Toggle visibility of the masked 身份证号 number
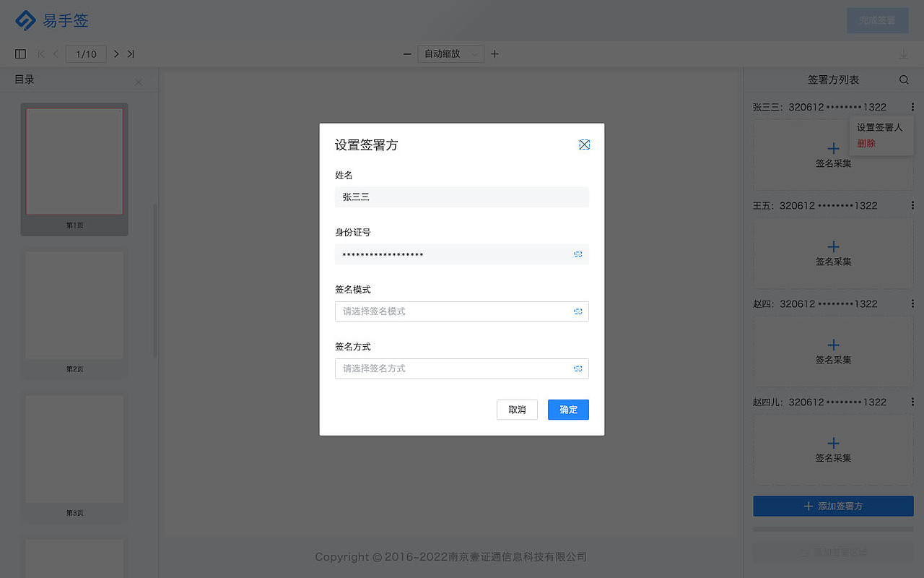 (577, 254)
